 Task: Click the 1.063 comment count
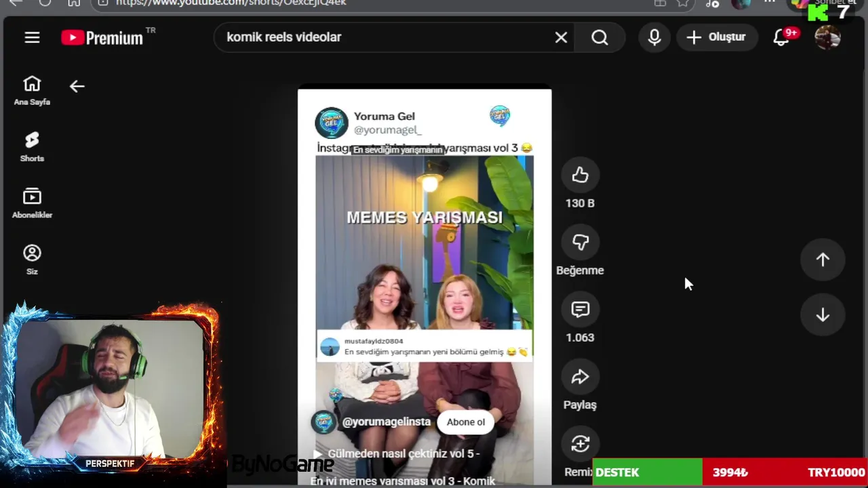580,338
